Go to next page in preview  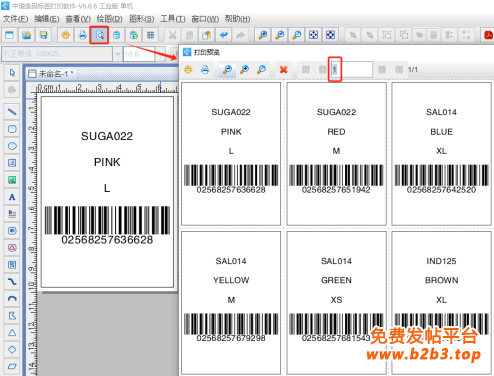(x=382, y=69)
